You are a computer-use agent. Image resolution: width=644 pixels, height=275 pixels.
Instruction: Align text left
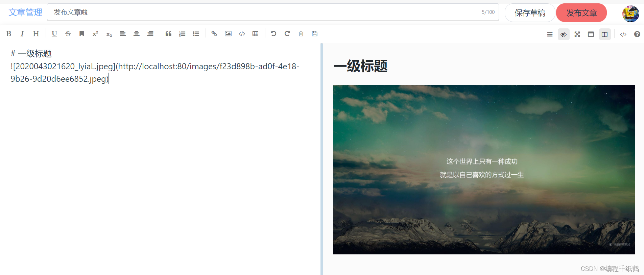click(x=123, y=33)
